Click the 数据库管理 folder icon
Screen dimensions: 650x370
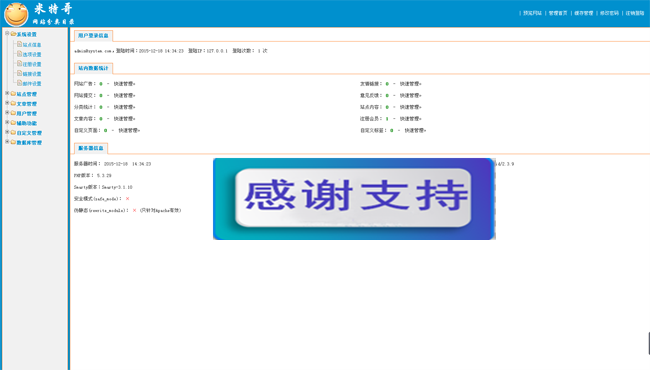(x=13, y=142)
